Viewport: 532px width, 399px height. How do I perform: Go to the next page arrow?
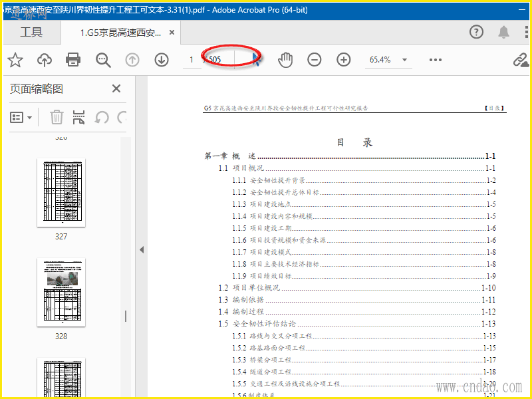point(162,60)
